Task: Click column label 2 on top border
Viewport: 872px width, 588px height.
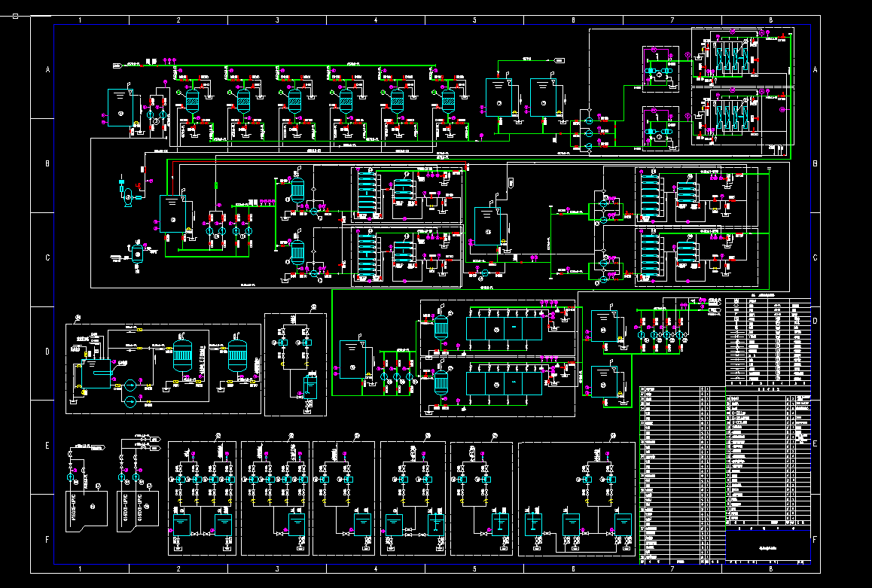Action: 178,20
